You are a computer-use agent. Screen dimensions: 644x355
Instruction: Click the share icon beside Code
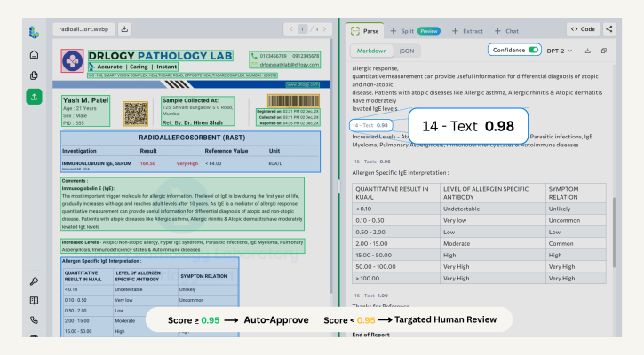tap(609, 29)
